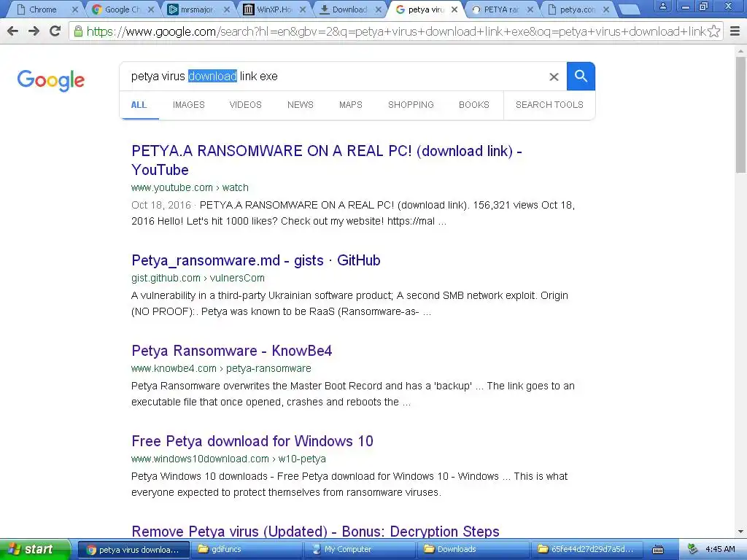Close the Google Ch tab
The width and height of the screenshot is (747, 560).
(x=150, y=9)
